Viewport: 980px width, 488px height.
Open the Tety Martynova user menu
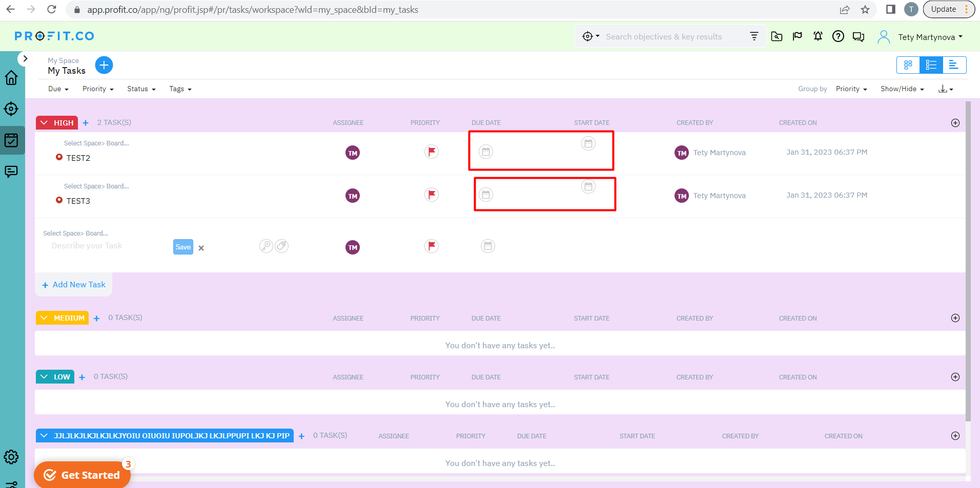pyautogui.click(x=930, y=37)
